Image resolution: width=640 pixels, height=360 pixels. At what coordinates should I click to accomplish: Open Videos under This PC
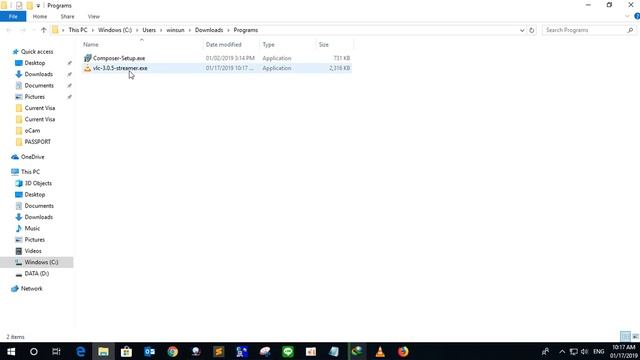[33, 251]
